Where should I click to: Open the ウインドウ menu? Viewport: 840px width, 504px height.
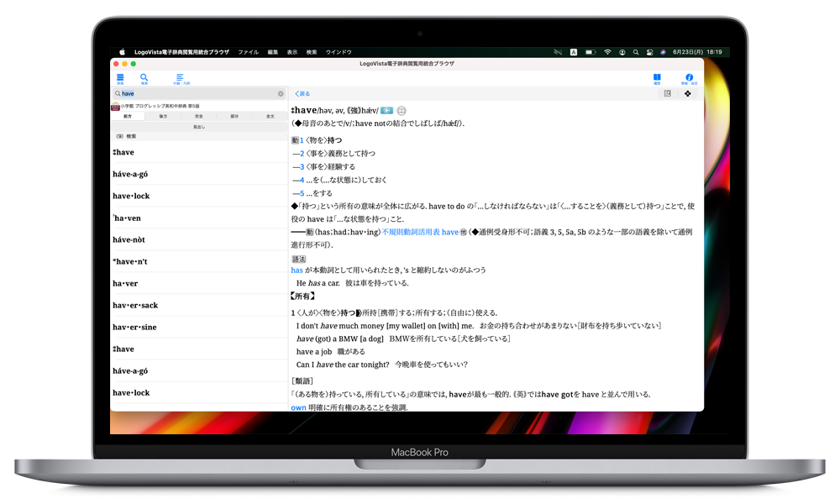(x=339, y=52)
